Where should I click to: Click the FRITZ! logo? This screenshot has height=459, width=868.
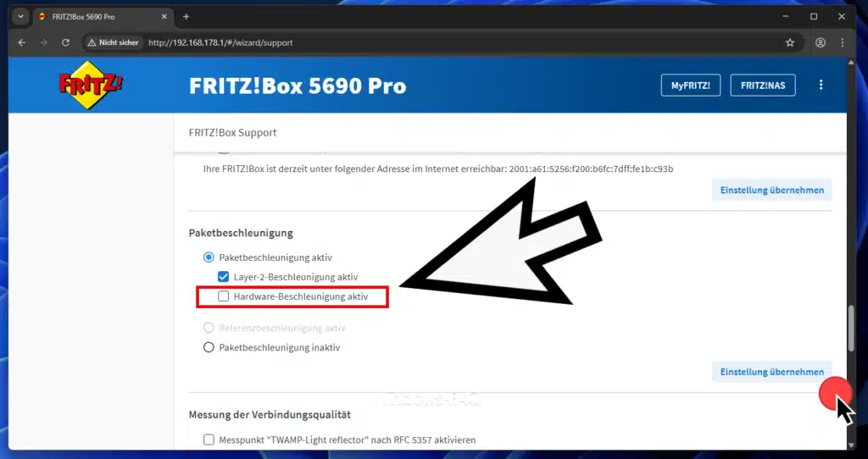point(91,86)
